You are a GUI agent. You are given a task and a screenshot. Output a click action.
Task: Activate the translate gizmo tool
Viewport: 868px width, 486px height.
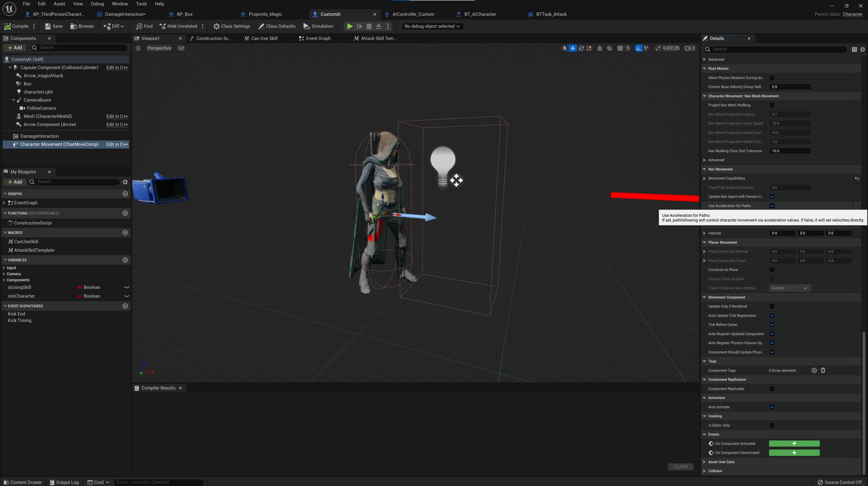tap(573, 48)
